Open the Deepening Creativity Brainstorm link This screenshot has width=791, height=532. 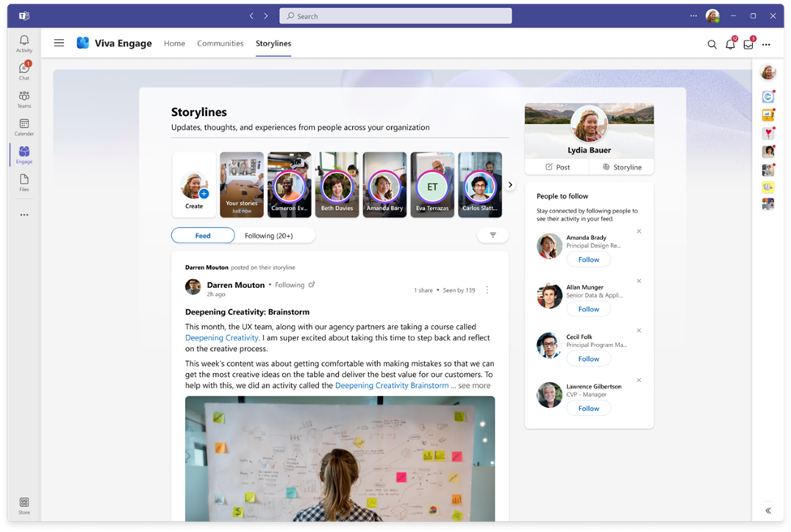click(x=393, y=385)
